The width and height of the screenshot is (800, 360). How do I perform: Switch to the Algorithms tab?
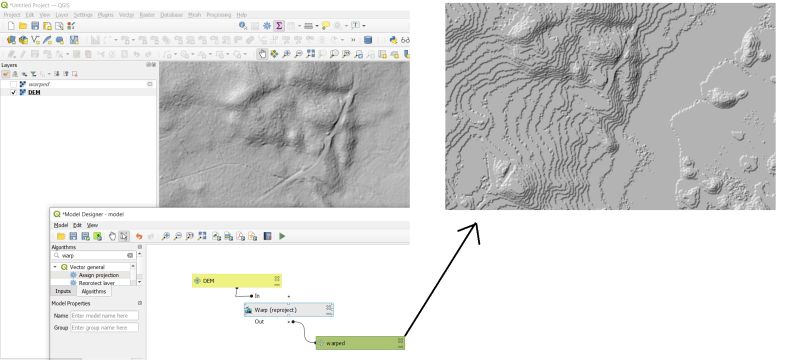pyautogui.click(x=94, y=291)
